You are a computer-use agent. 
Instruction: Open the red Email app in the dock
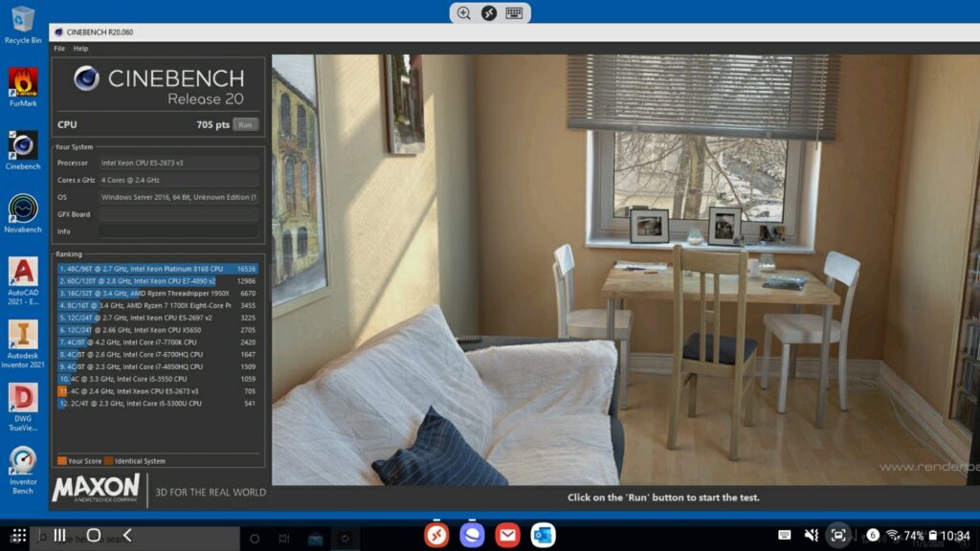pos(507,536)
